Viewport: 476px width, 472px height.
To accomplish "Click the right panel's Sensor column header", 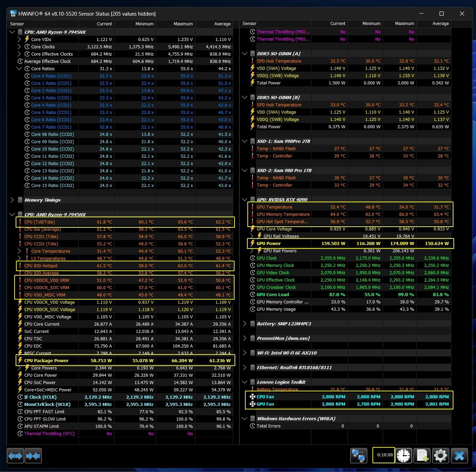I will 276,24.
